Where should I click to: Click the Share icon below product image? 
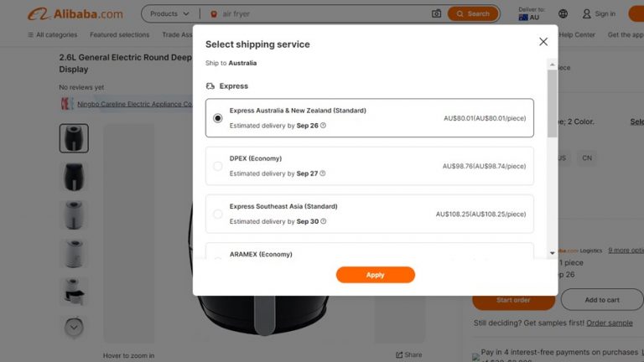click(x=400, y=354)
